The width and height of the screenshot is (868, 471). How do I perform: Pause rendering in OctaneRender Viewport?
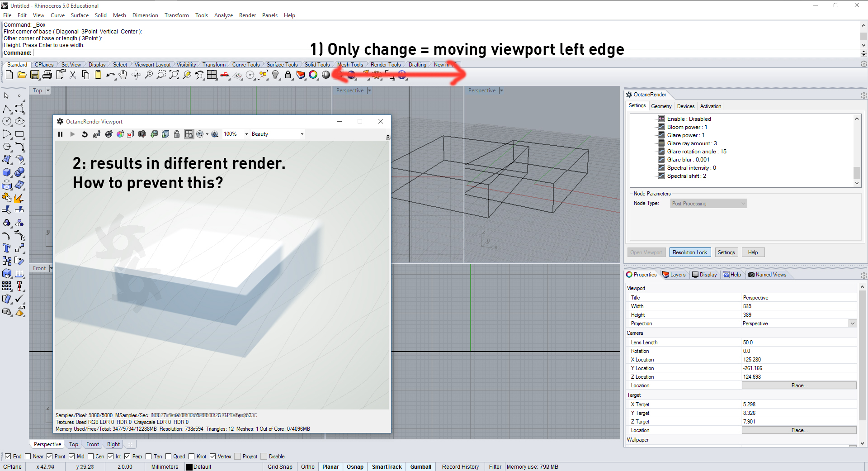pyautogui.click(x=60, y=134)
